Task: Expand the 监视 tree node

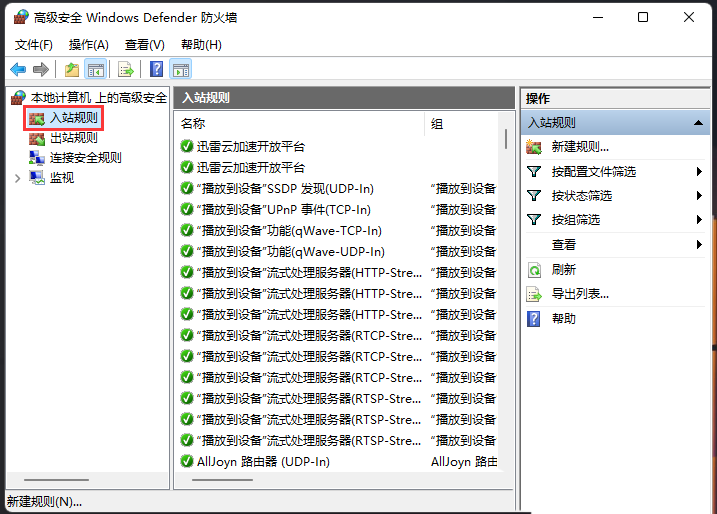Action: (17, 178)
